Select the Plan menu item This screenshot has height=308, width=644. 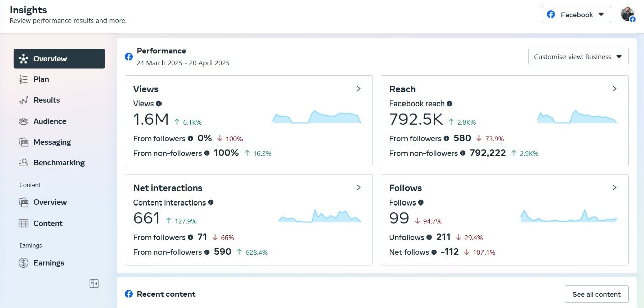coord(59,79)
